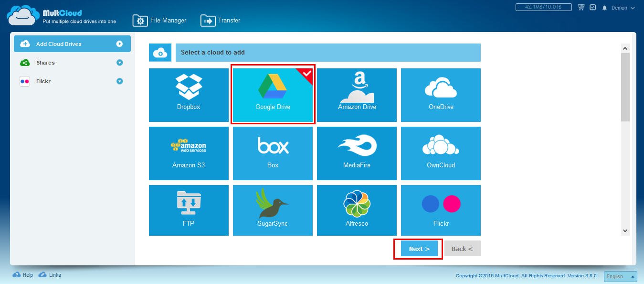Select the Alfresco tile

[357, 210]
